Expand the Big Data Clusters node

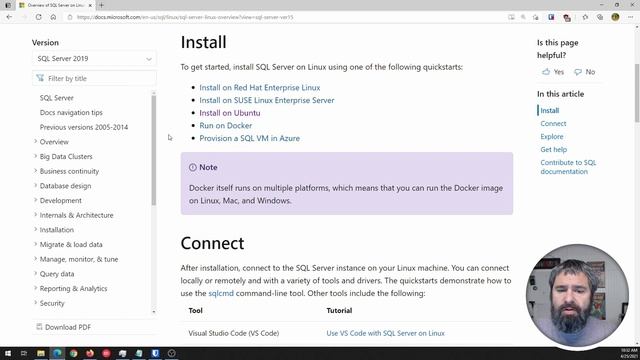[x=36, y=156]
